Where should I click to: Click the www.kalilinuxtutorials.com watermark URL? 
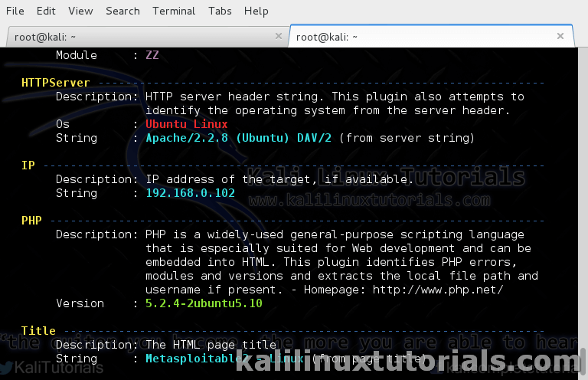[368, 200]
